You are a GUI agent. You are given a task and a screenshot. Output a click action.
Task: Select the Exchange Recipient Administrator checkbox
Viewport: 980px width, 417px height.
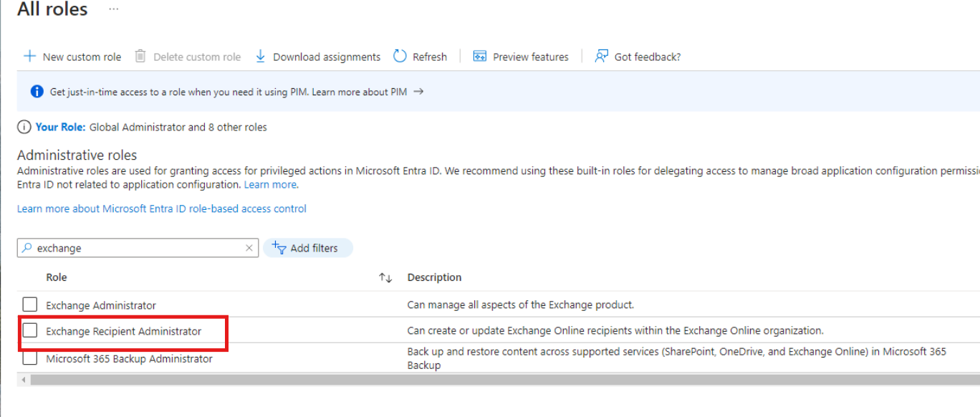tap(29, 330)
